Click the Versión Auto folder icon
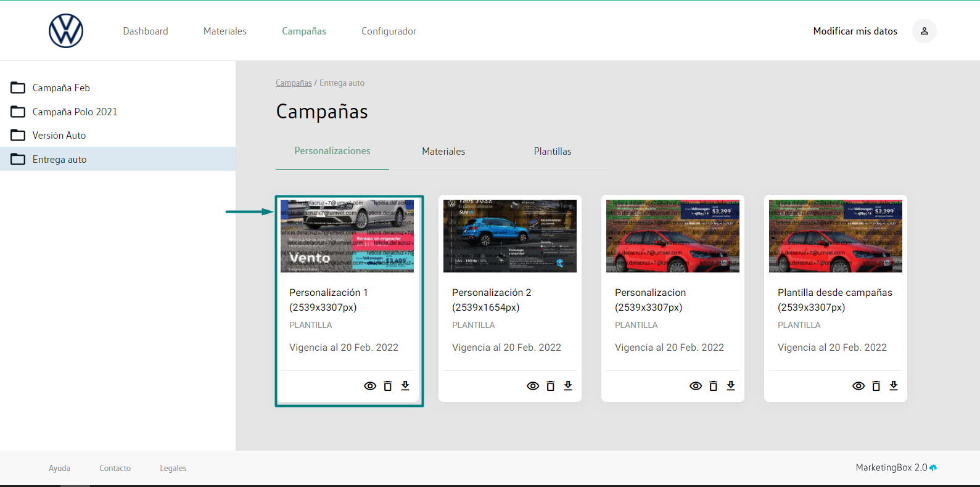980x487 pixels. 18,135
